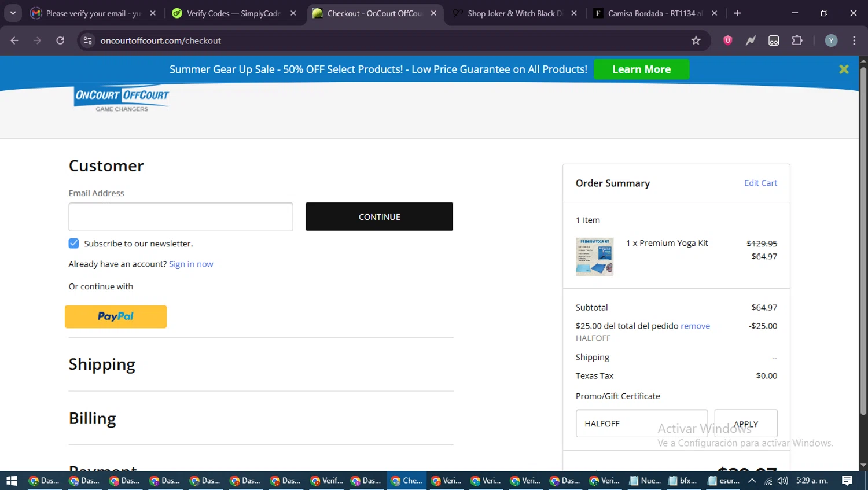The width and height of the screenshot is (868, 490).
Task: Open the Chrome three-dot menu
Action: [854, 40]
